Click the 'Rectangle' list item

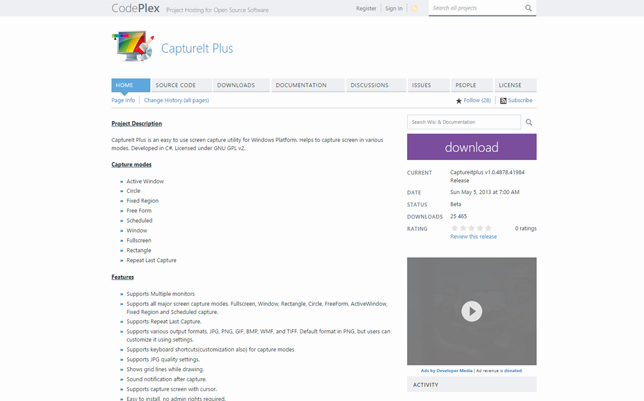coord(139,250)
